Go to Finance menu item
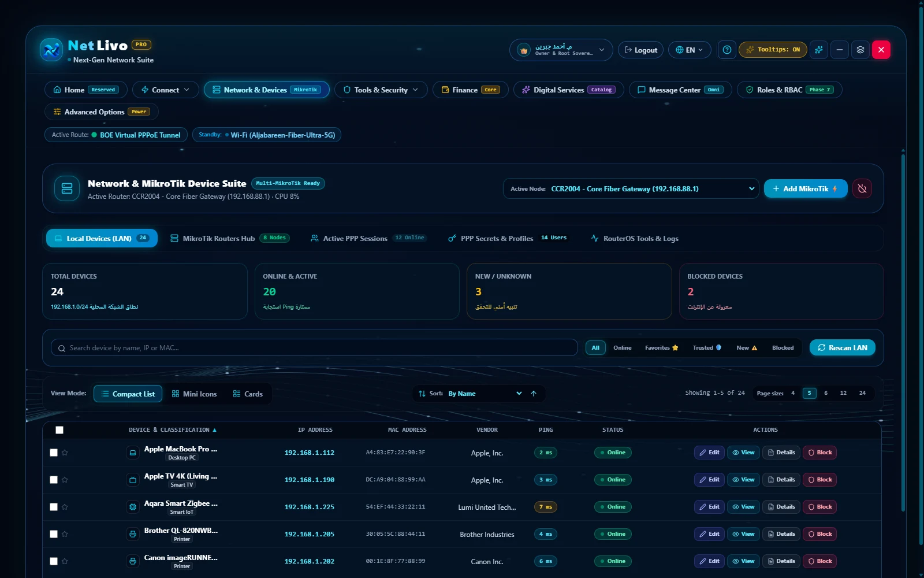This screenshot has height=578, width=924. [x=470, y=90]
